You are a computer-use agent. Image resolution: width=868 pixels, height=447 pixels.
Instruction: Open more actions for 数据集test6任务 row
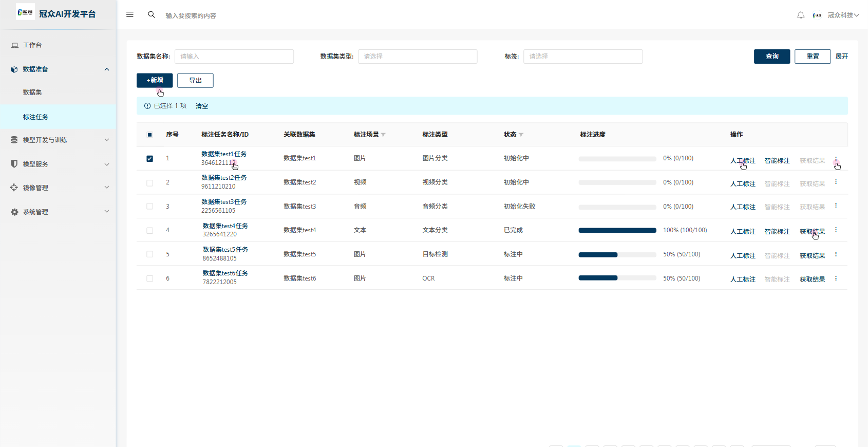(x=836, y=278)
